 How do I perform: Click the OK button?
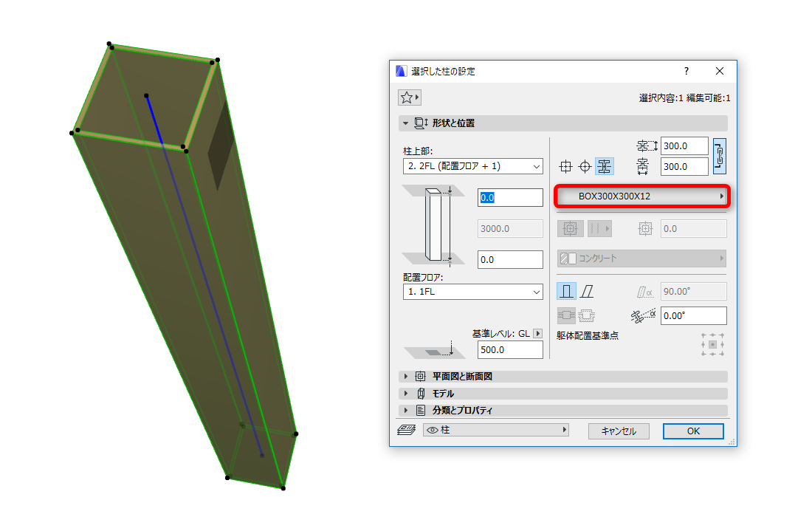(x=693, y=431)
